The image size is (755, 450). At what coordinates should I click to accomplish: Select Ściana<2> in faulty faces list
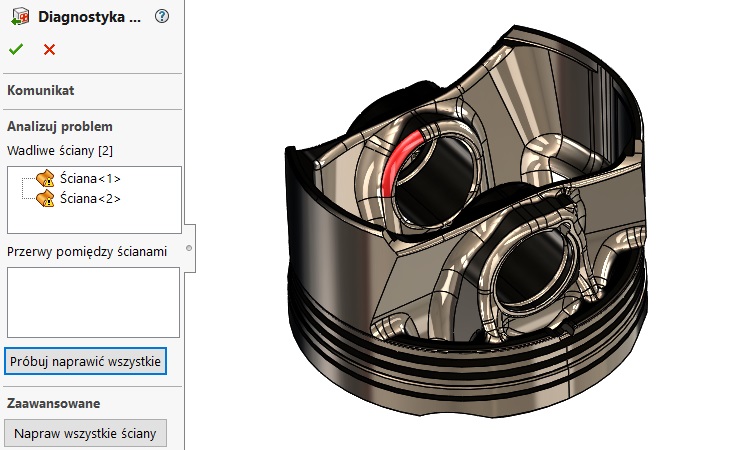pos(90,198)
